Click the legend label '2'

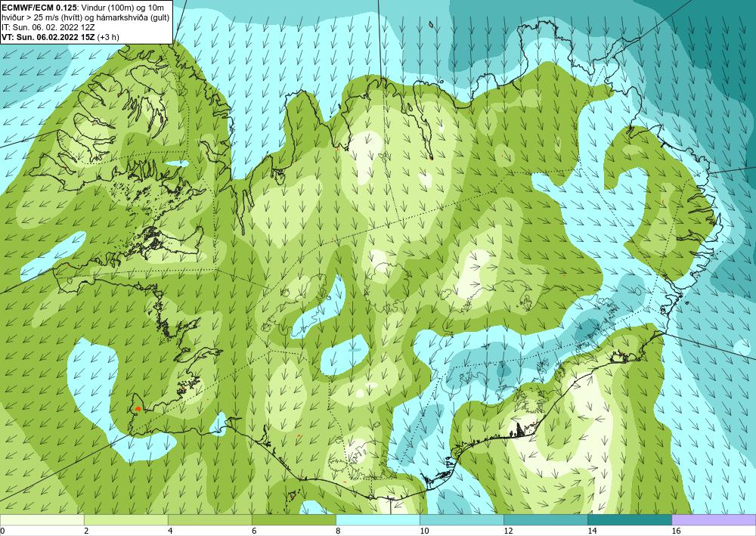tap(86, 531)
